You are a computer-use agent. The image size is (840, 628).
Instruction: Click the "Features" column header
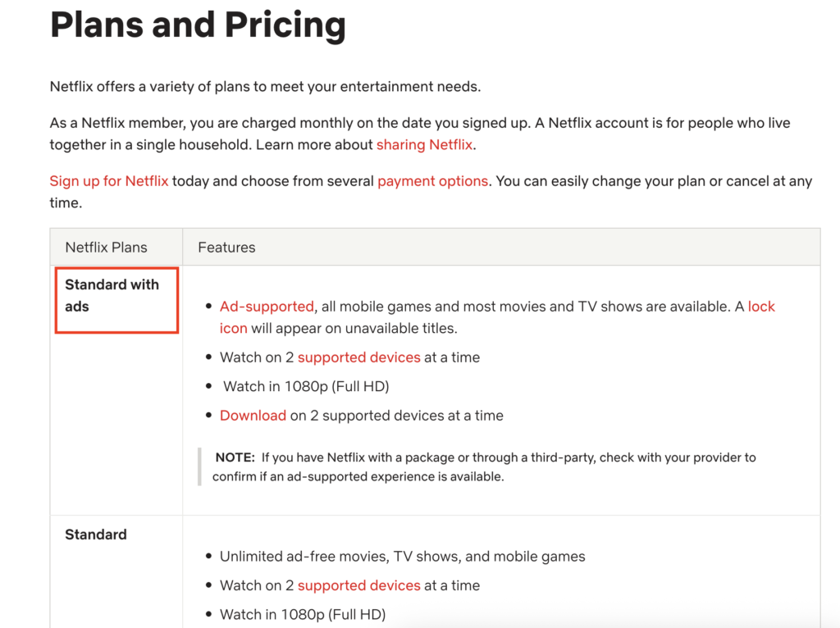coord(226,248)
